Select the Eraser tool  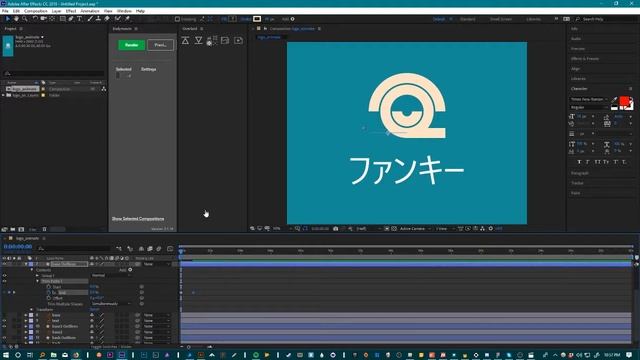(x=107, y=19)
